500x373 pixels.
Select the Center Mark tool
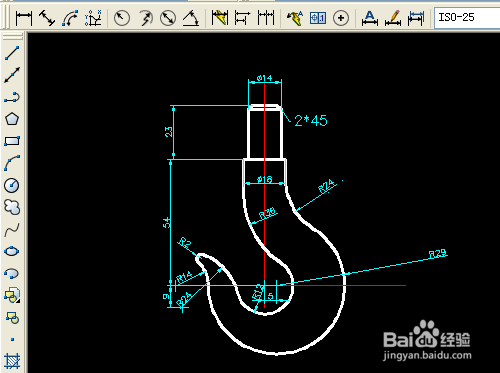click(x=341, y=18)
